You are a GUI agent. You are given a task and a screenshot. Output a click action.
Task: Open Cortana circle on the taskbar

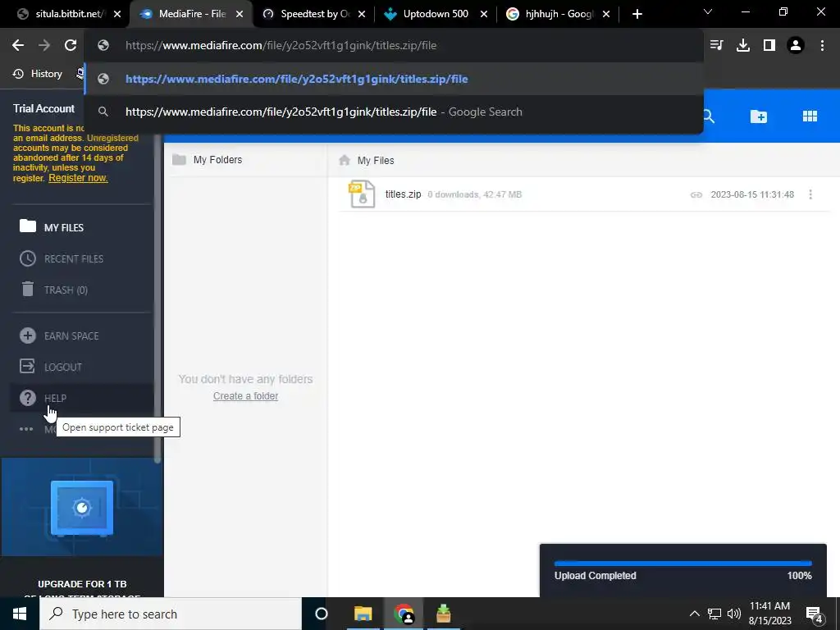coord(321,614)
